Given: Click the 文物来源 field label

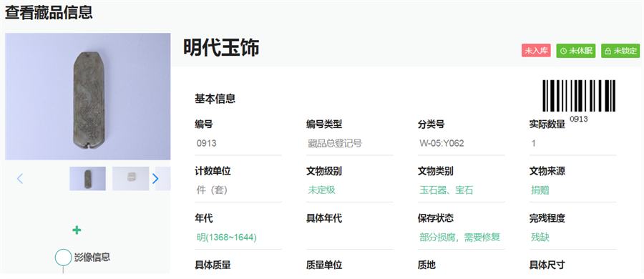Looking at the screenshot, I should (547, 172).
